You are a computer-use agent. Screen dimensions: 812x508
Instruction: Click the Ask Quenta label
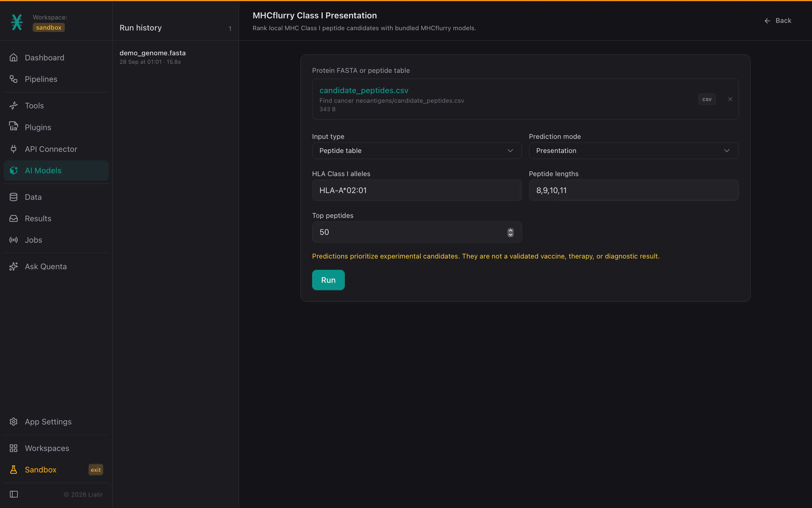[46, 266]
